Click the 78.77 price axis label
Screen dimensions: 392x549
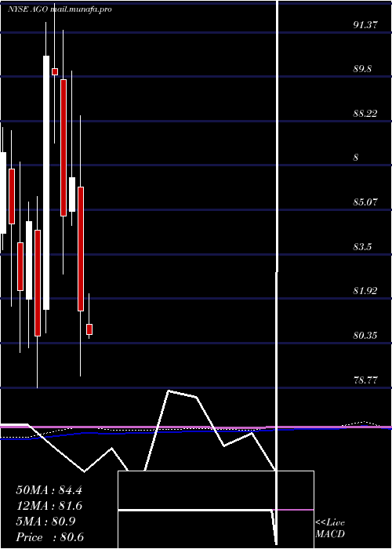365,380
